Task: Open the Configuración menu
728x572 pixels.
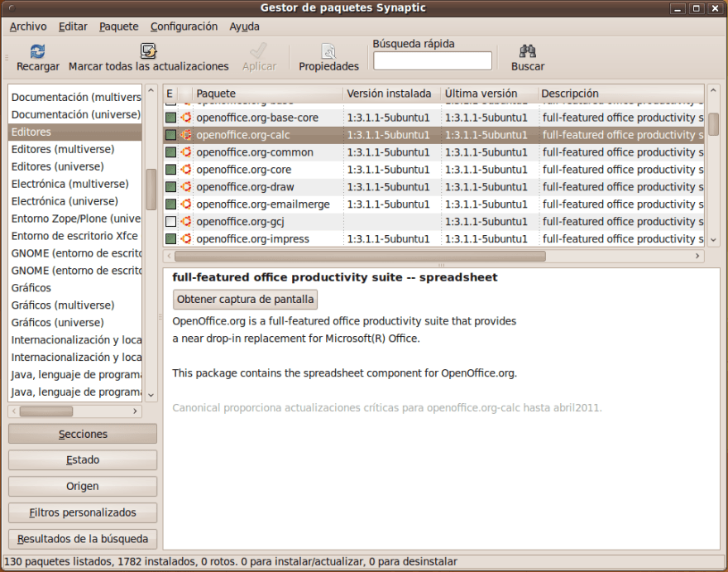Action: (x=184, y=26)
